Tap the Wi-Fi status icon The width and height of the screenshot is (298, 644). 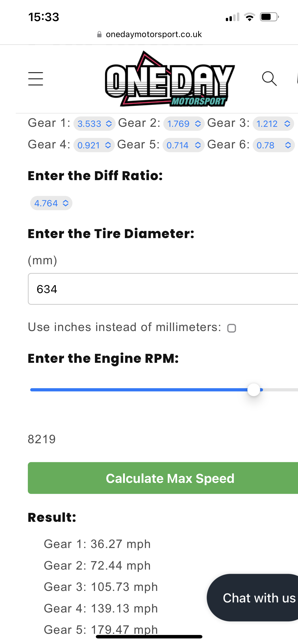click(x=249, y=17)
